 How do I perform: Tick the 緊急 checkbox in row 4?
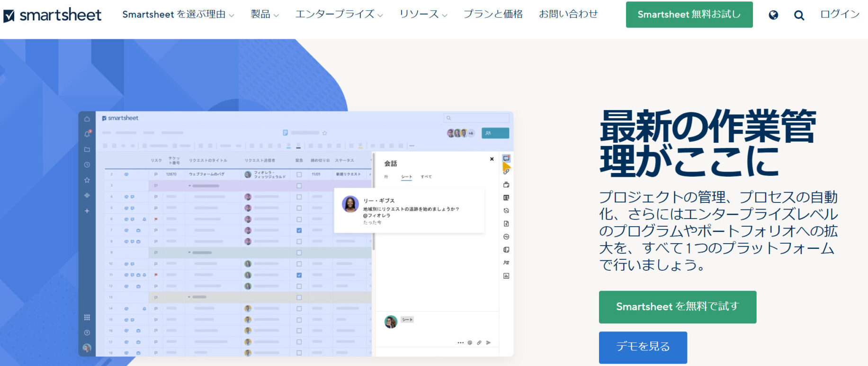(x=299, y=197)
